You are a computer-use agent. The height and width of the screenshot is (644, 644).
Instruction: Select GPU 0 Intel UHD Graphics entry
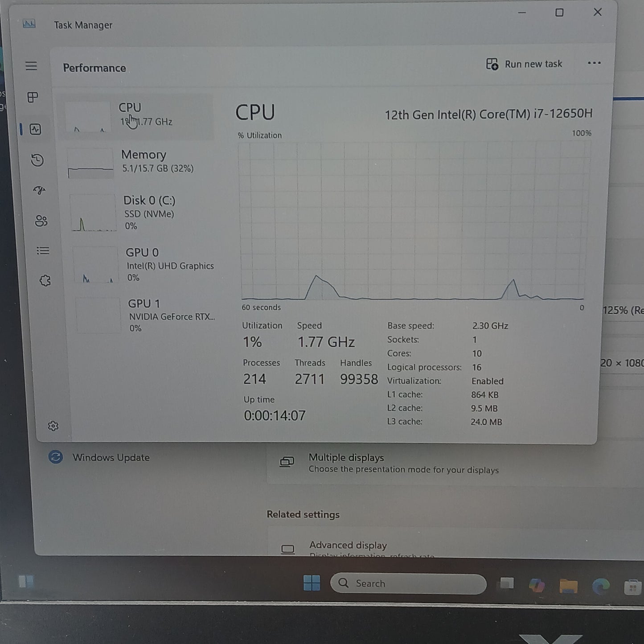click(144, 264)
